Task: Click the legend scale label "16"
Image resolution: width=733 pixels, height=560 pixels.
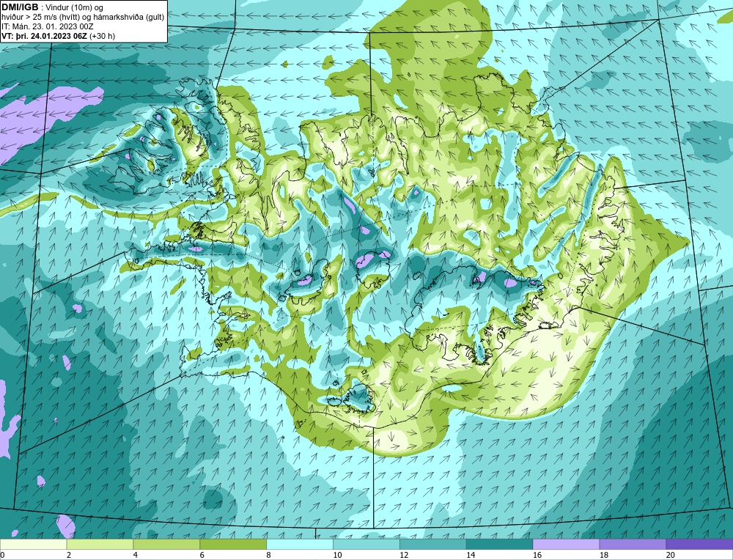Action: pyautogui.click(x=537, y=555)
